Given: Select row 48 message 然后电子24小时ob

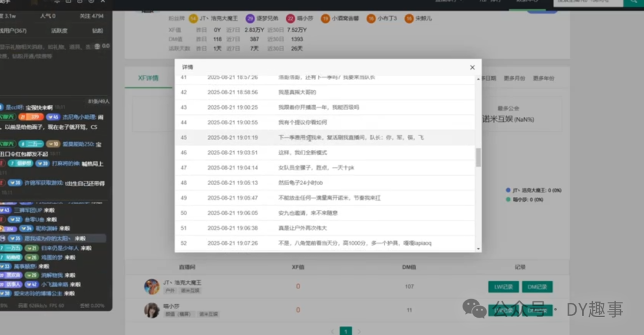Looking at the screenshot, I should [x=324, y=183].
